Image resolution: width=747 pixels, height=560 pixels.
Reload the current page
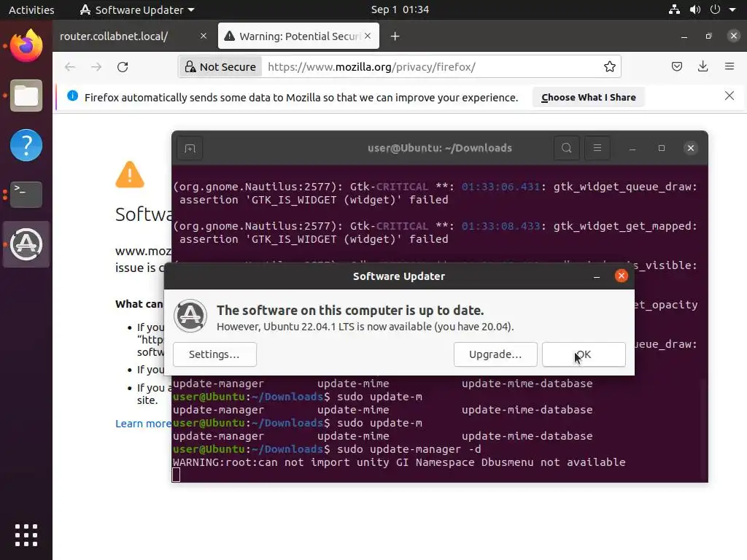click(x=123, y=66)
